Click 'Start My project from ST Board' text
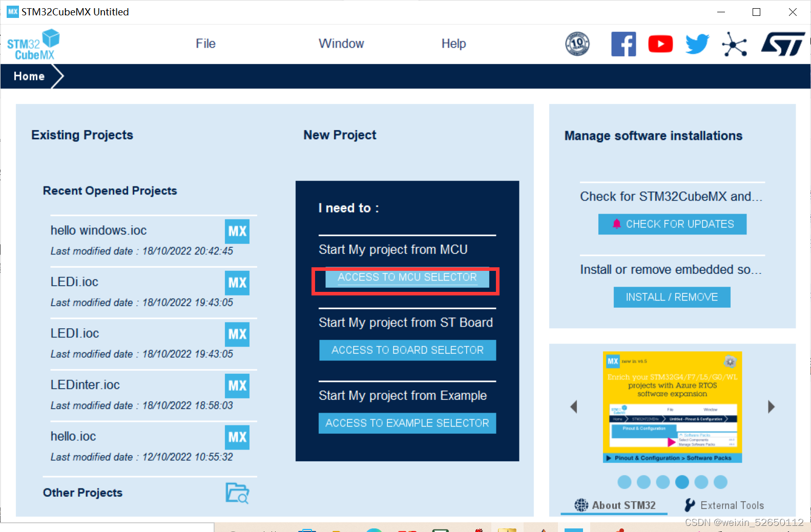This screenshot has width=811, height=532. point(406,323)
